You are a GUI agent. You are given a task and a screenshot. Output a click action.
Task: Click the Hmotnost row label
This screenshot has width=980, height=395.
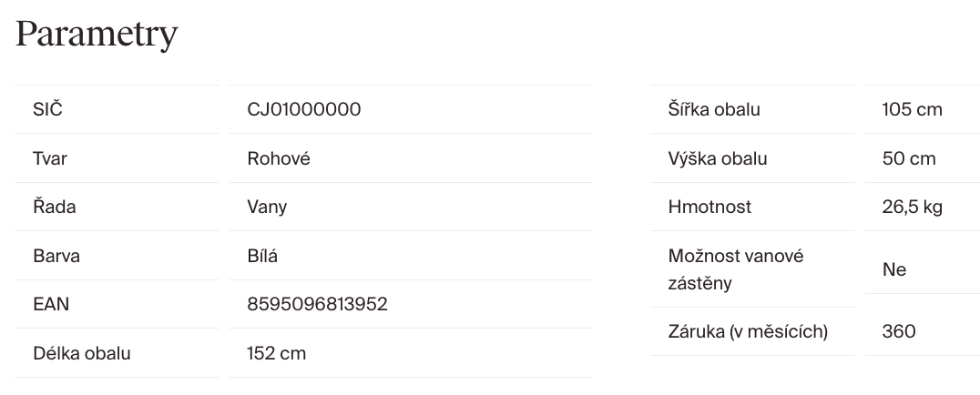(709, 207)
